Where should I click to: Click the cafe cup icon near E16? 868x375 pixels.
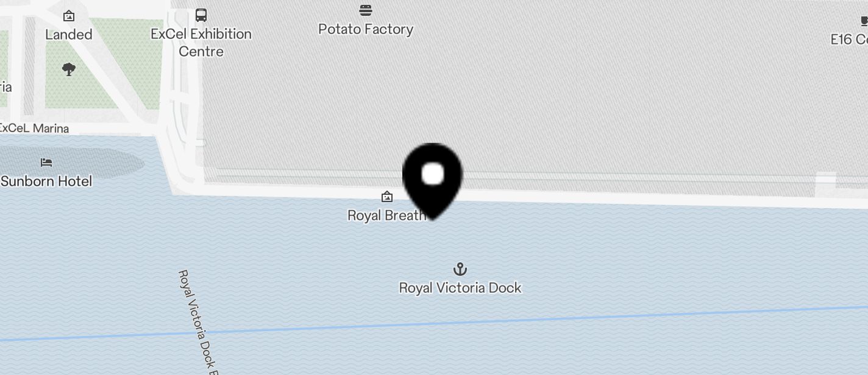(864, 21)
